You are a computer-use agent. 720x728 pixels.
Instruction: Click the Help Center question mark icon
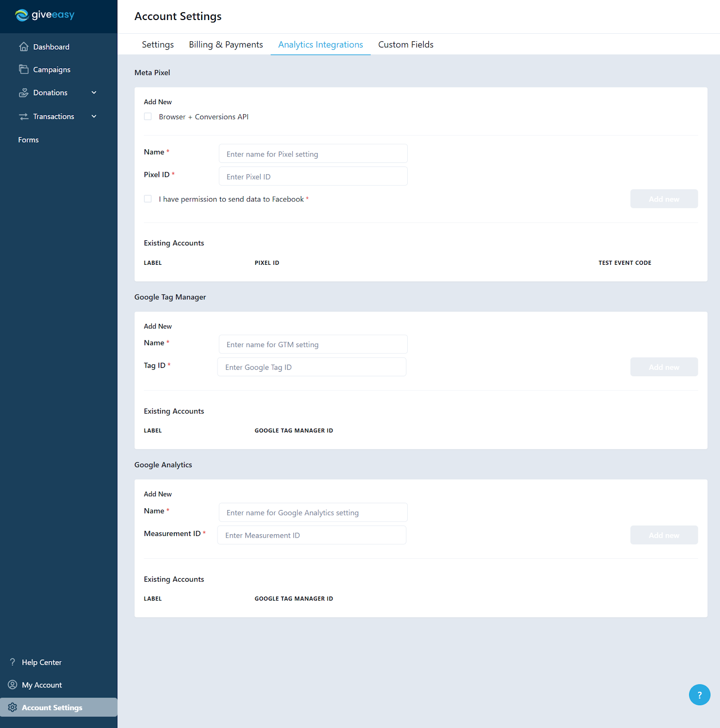point(13,662)
